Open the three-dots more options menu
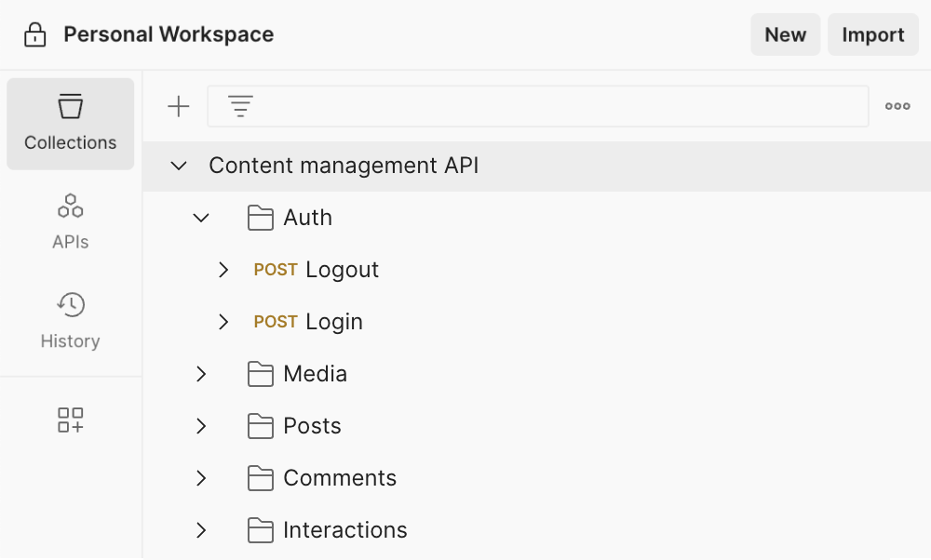The height and width of the screenshot is (560, 931). coord(897,107)
